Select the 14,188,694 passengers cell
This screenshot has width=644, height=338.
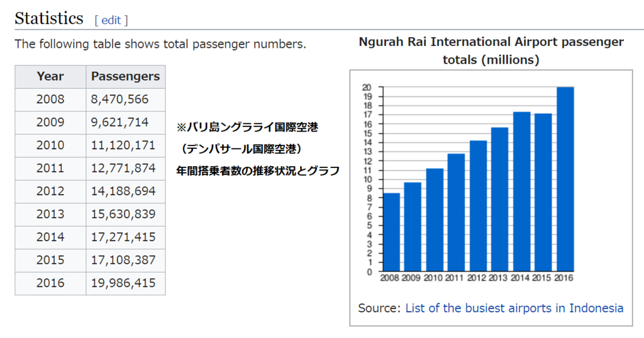tap(125, 191)
